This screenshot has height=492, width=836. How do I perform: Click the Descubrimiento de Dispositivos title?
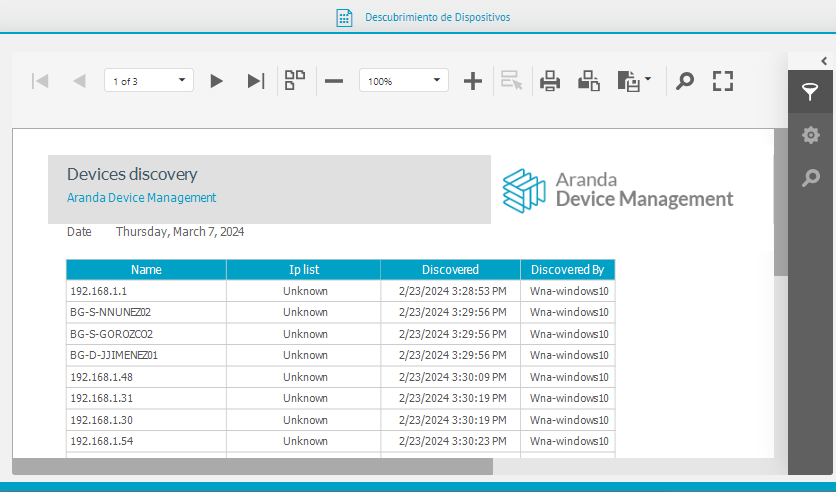point(437,17)
